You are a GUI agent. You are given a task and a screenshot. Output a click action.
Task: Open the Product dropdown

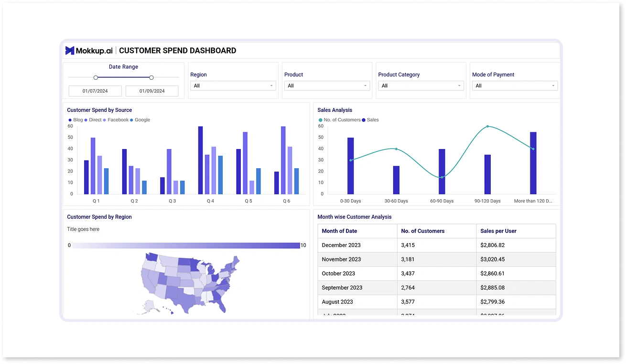(x=327, y=86)
